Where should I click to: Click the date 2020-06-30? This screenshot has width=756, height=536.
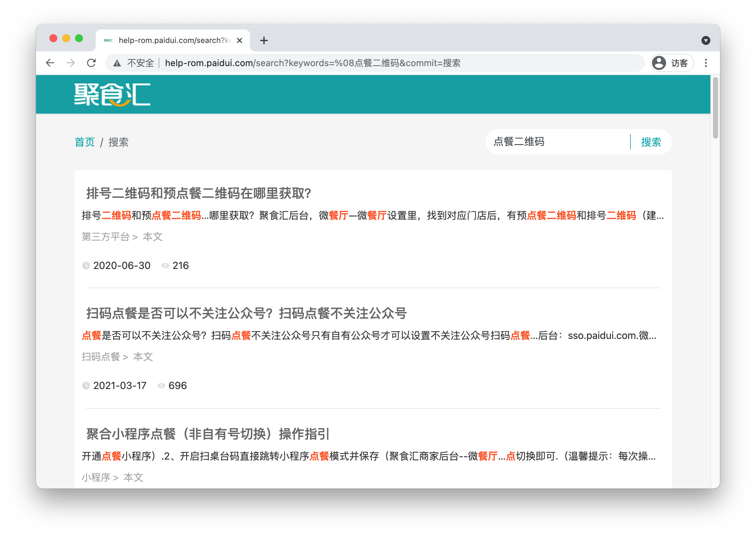tap(122, 266)
